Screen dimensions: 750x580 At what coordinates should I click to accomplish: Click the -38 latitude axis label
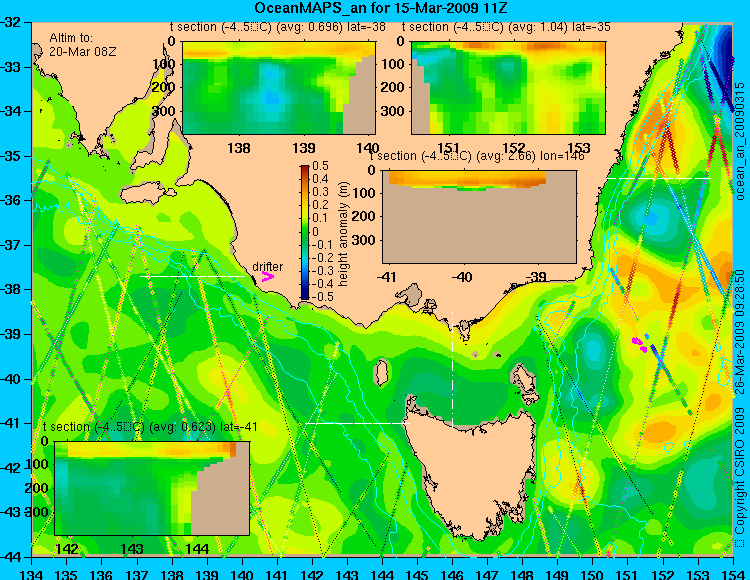pyautogui.click(x=10, y=289)
